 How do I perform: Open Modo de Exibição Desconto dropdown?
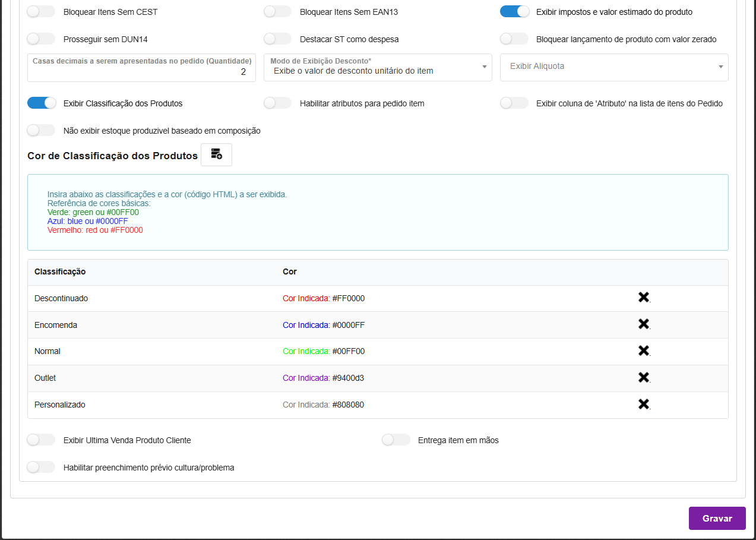pyautogui.click(x=378, y=67)
